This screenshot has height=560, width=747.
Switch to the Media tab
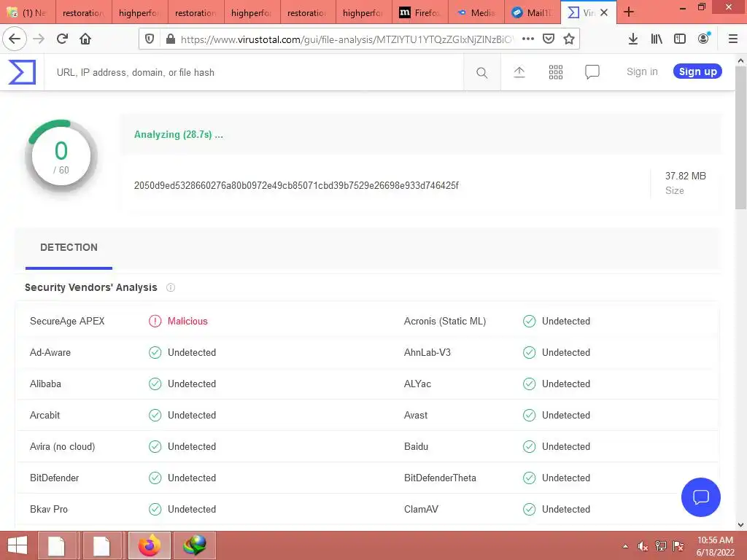(x=476, y=13)
